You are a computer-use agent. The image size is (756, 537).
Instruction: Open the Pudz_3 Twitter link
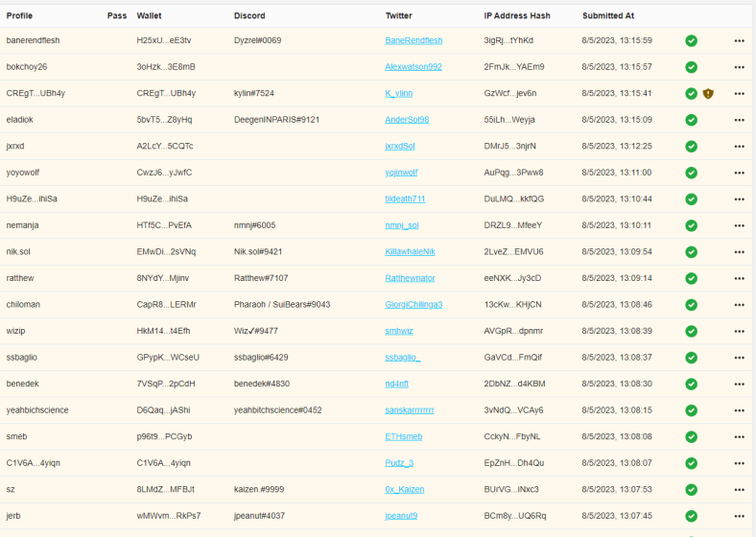pyautogui.click(x=399, y=463)
